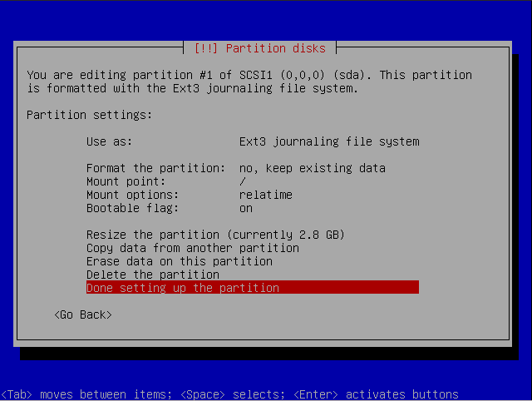Select the "Format the partition:" label

click(x=155, y=168)
